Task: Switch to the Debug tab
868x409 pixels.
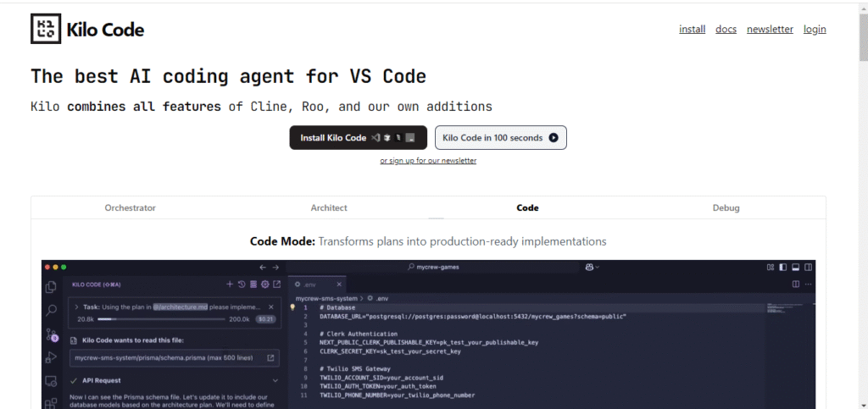Action: coord(726,207)
